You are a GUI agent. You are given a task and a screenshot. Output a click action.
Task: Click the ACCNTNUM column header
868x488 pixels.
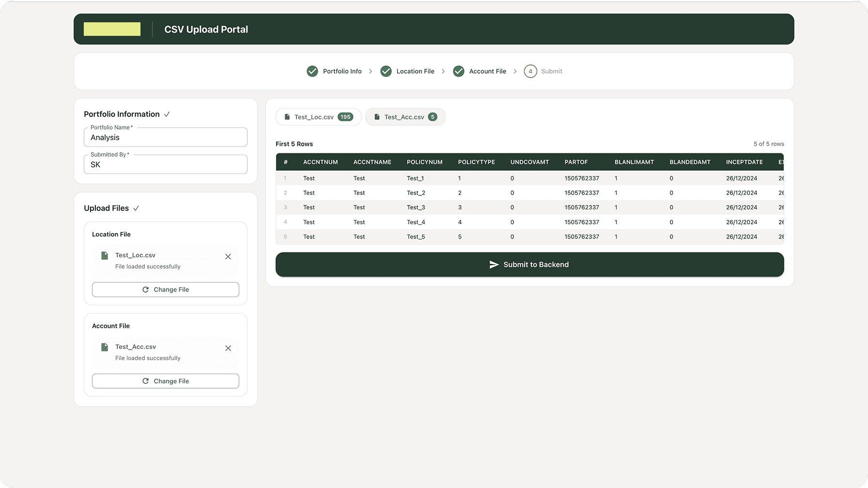[321, 162]
